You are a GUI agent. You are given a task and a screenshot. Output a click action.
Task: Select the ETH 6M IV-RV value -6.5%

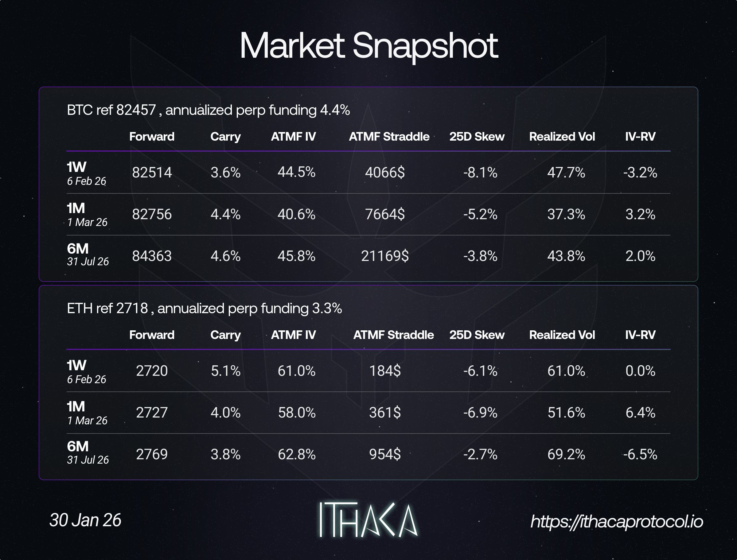pyautogui.click(x=640, y=454)
